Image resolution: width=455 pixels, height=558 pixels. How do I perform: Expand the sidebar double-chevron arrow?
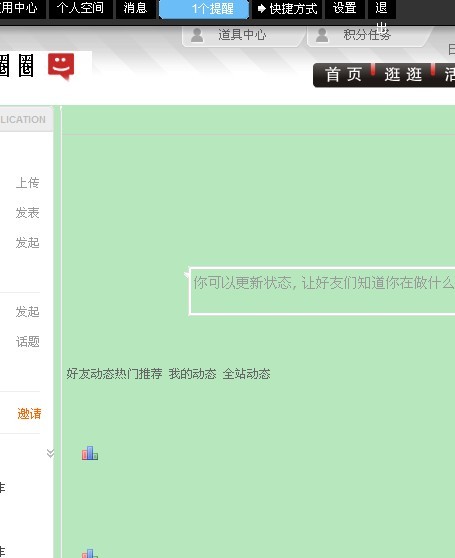pyautogui.click(x=51, y=453)
